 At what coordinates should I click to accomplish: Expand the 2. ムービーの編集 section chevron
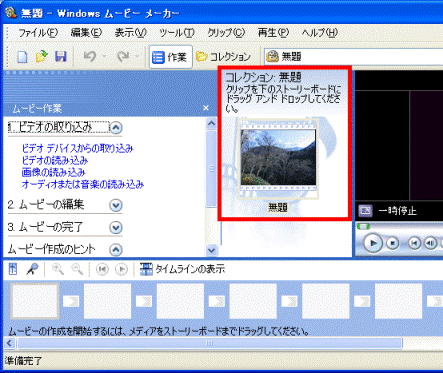(x=116, y=205)
